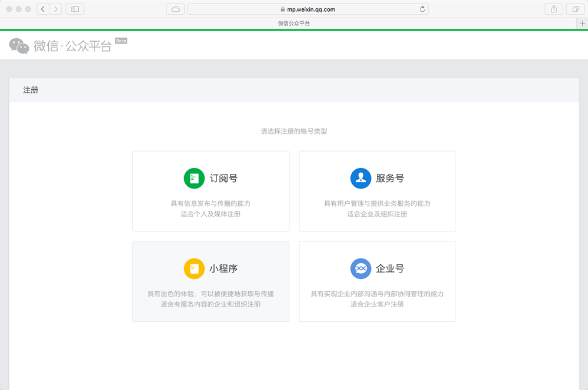
Task: Go forward to the next page
Action: (55, 9)
